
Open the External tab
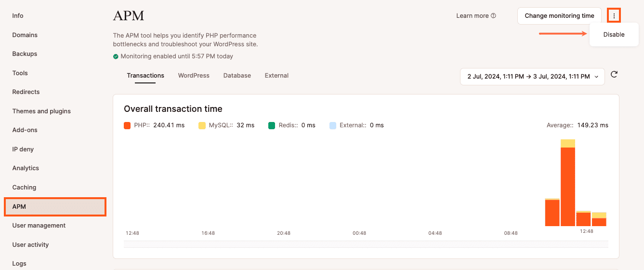tap(276, 76)
